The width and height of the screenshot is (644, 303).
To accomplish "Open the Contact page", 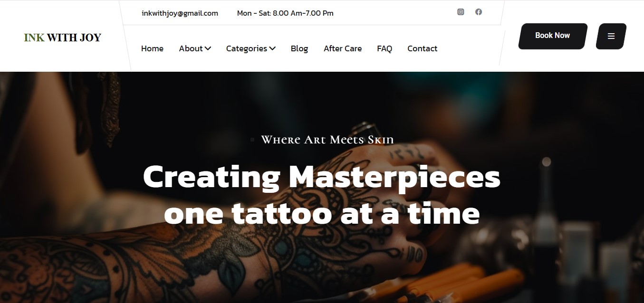I will (423, 48).
